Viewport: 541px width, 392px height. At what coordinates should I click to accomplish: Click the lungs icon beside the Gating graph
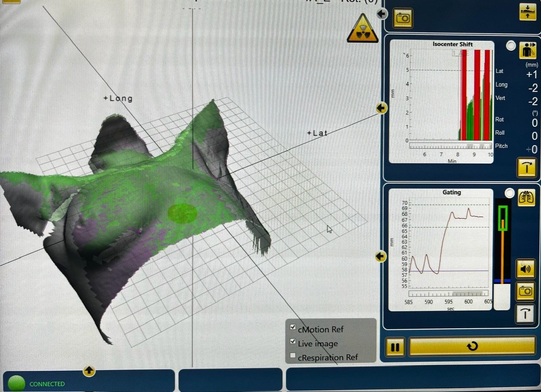click(x=526, y=197)
